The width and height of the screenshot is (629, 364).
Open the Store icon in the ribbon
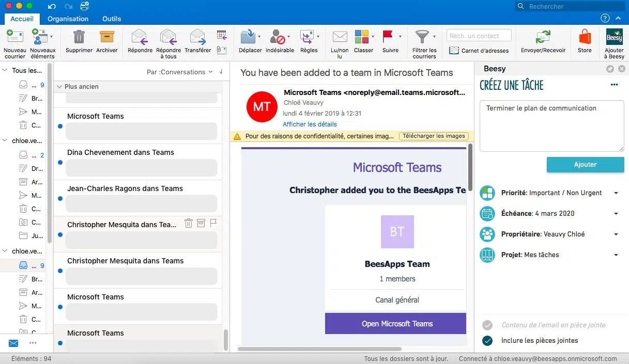coord(585,37)
